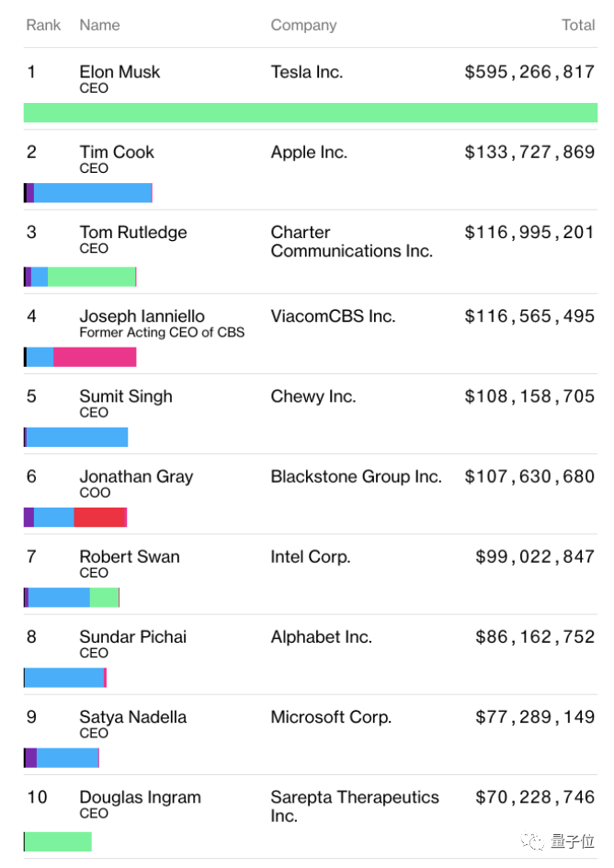Click the green segment of Robert Swan's bar
The width and height of the screenshot is (614, 868).
(x=104, y=598)
